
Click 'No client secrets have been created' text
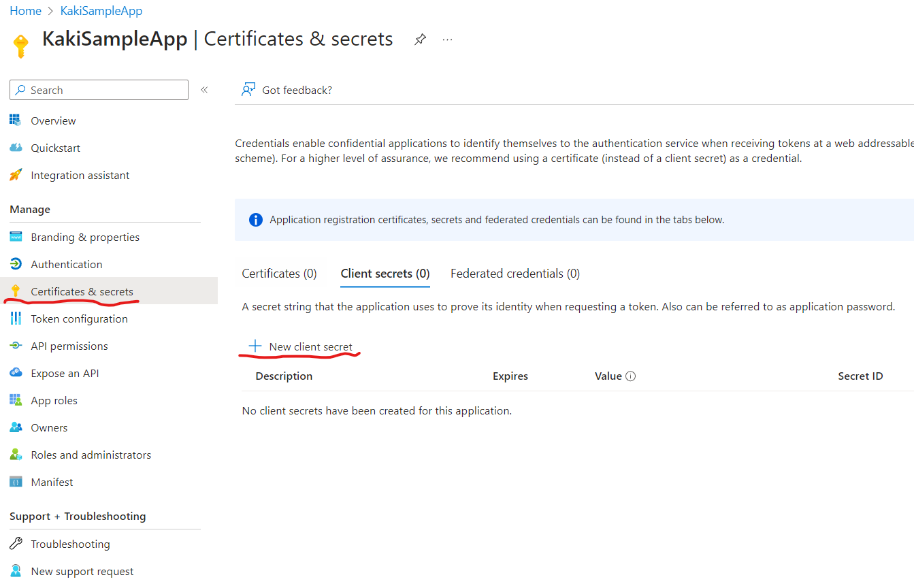tap(377, 411)
